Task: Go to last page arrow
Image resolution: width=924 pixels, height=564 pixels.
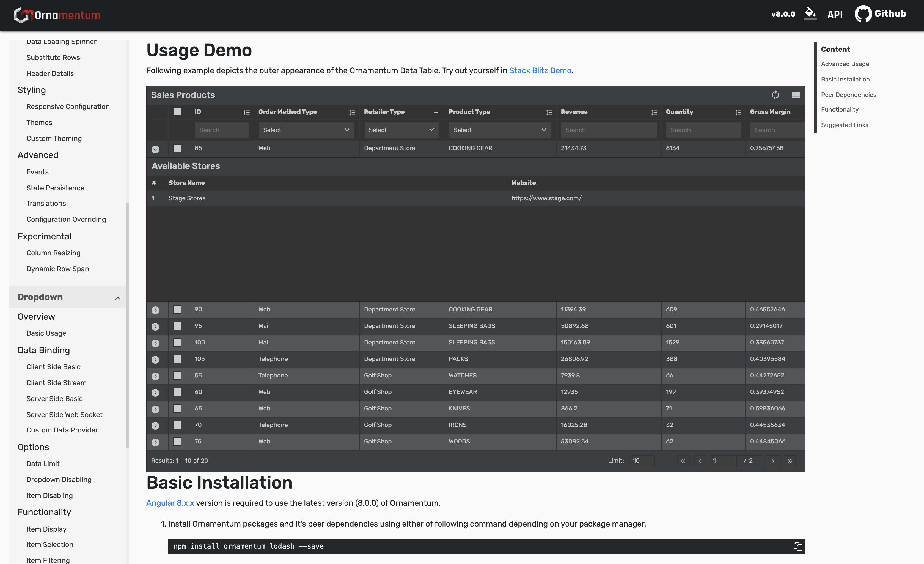Action: (x=789, y=461)
